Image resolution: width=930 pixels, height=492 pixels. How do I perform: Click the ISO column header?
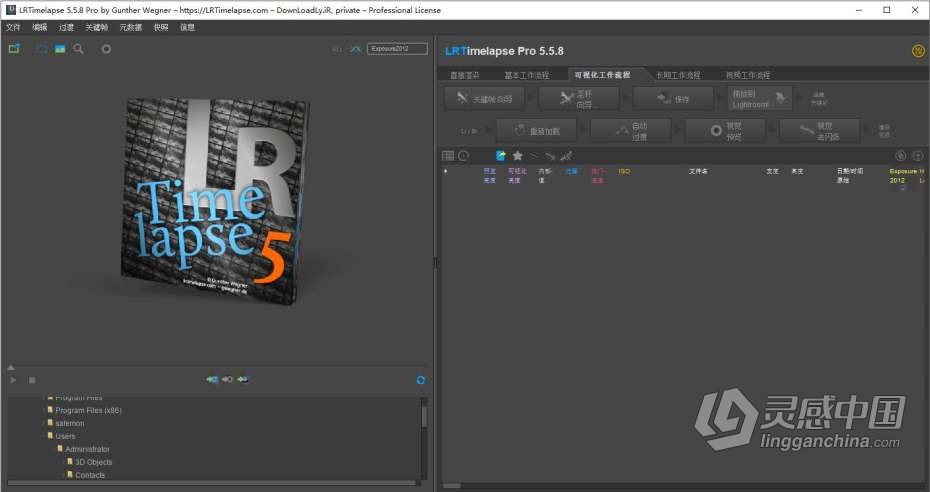point(624,171)
